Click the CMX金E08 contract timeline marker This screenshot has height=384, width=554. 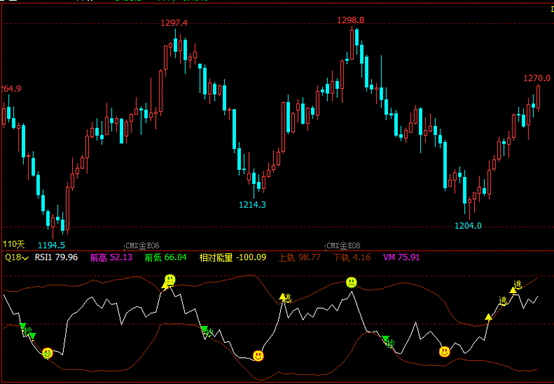[343, 246]
